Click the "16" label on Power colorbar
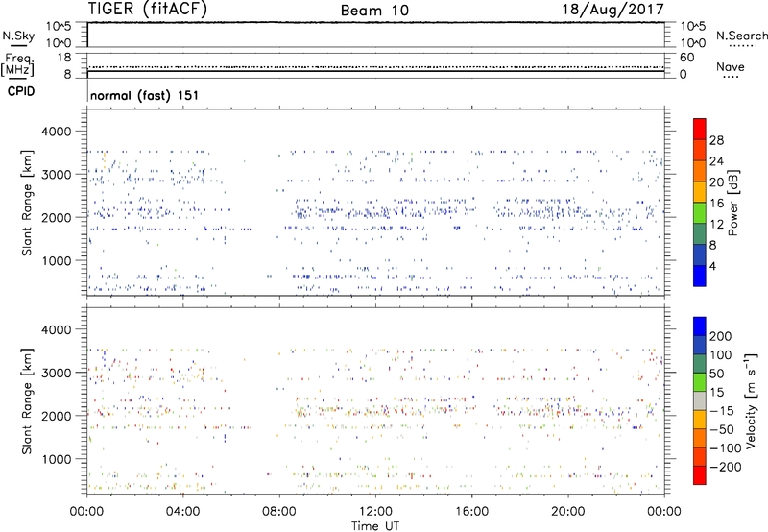768x532 pixels. click(716, 204)
